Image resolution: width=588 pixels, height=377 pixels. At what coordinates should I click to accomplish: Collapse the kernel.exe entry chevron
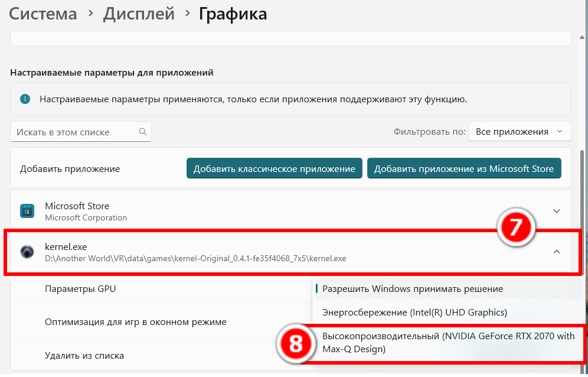pyautogui.click(x=557, y=252)
